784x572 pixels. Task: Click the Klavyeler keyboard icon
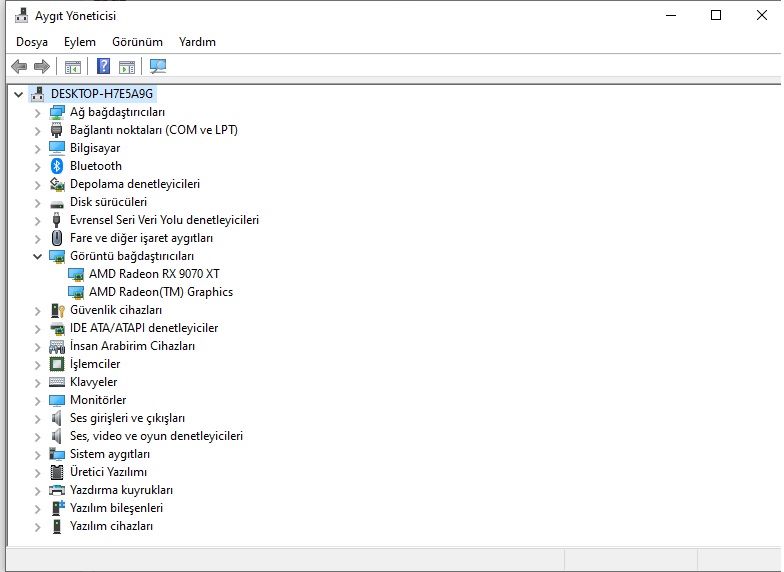57,382
